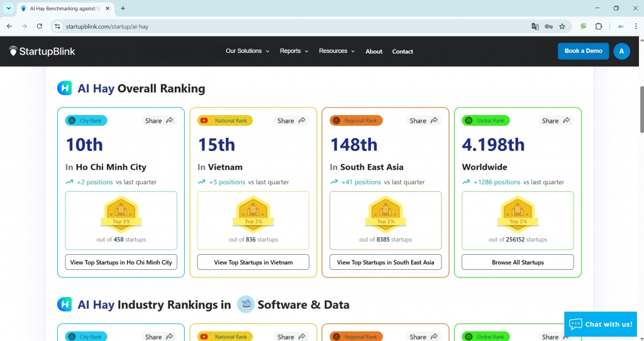This screenshot has height=341, width=644.
Task: Open the site information icon in address bar
Action: pyautogui.click(x=57, y=26)
